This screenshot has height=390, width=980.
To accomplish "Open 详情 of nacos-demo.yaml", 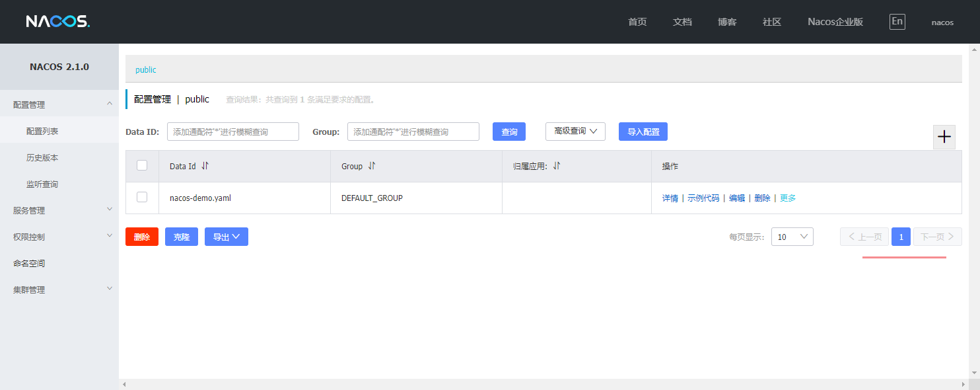I will tap(670, 198).
